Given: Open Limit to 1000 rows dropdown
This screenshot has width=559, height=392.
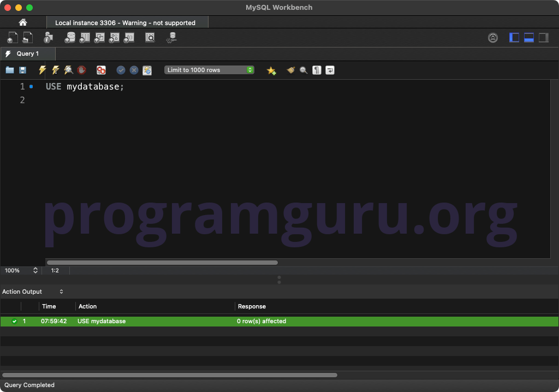Looking at the screenshot, I should coord(209,70).
